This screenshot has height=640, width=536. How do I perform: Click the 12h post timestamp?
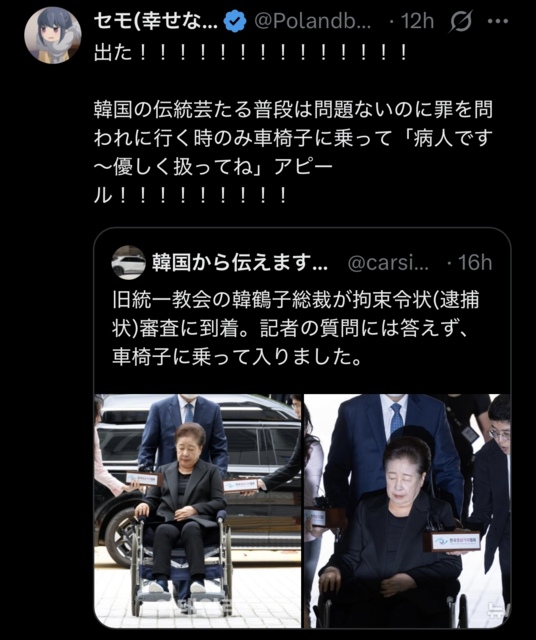[x=417, y=21]
